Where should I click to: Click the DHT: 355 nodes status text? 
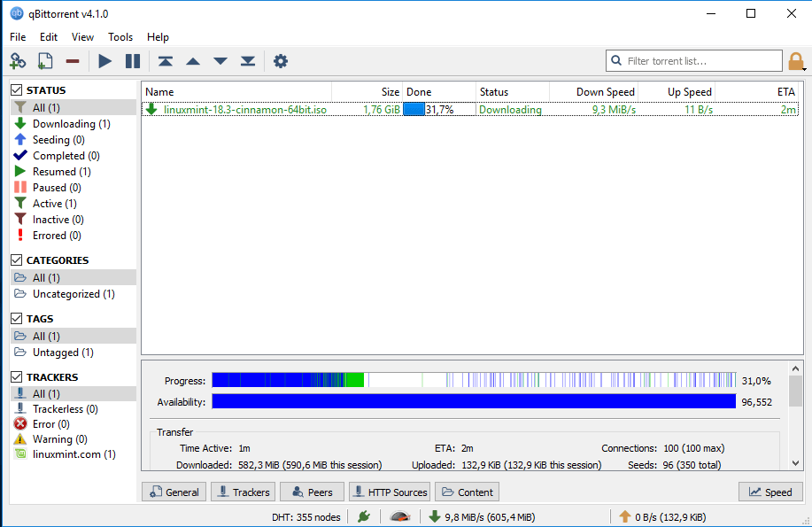point(306,517)
